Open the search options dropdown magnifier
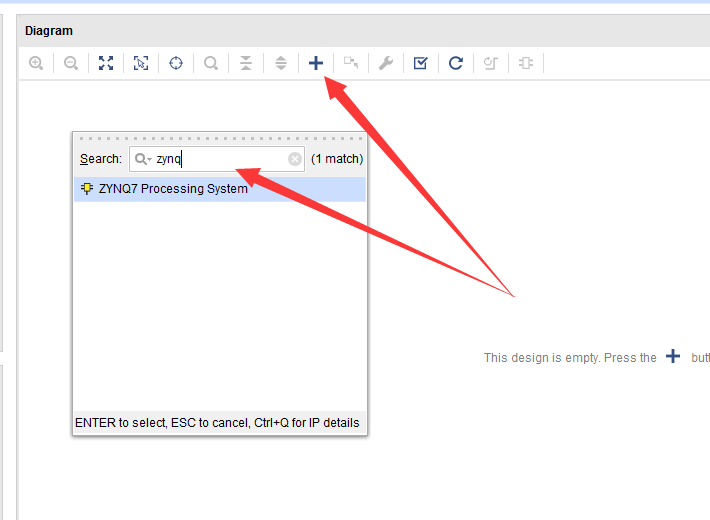710x520 pixels. [x=143, y=159]
